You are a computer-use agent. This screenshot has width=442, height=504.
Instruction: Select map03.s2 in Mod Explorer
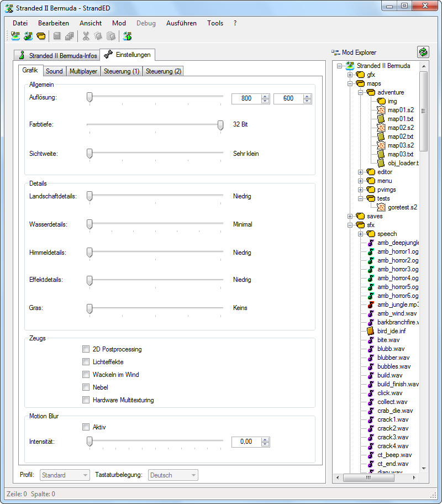click(401, 145)
